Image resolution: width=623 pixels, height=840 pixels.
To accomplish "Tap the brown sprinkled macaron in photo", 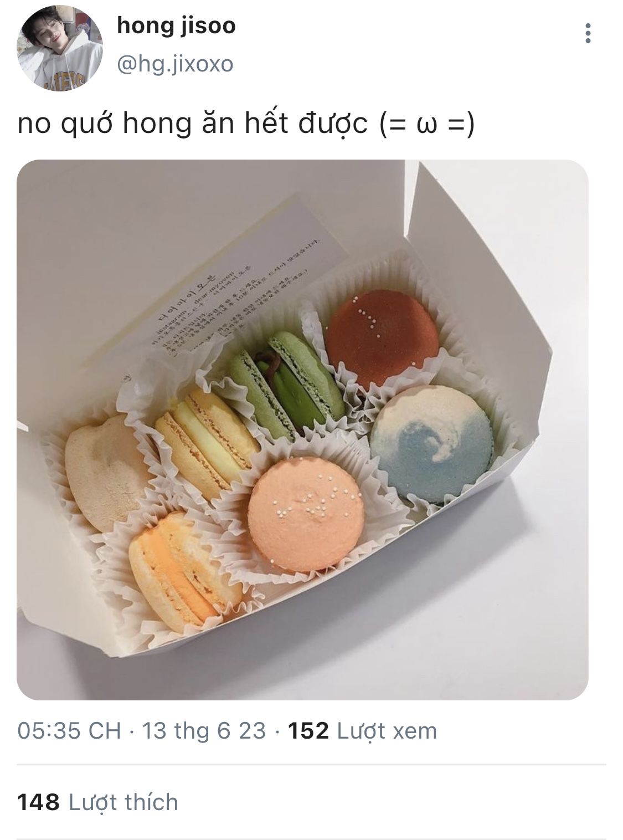I will [x=382, y=339].
